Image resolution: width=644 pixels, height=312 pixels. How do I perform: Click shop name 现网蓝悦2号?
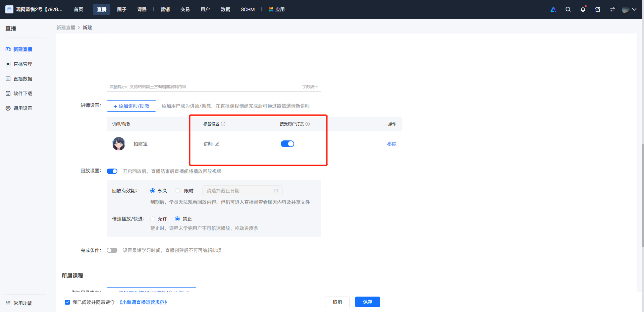(x=39, y=9)
